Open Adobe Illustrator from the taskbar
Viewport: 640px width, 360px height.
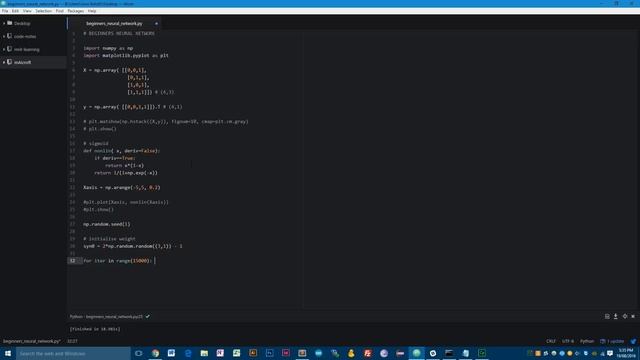[x=253, y=353]
